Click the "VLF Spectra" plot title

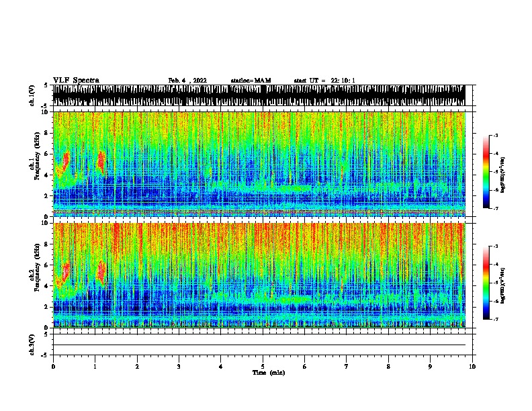(76, 80)
